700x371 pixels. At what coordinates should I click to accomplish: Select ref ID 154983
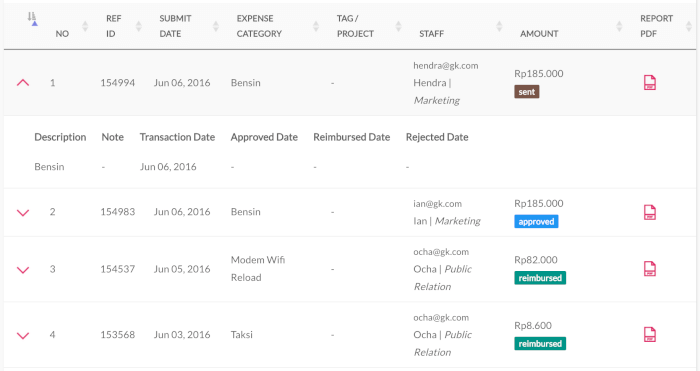[117, 212]
